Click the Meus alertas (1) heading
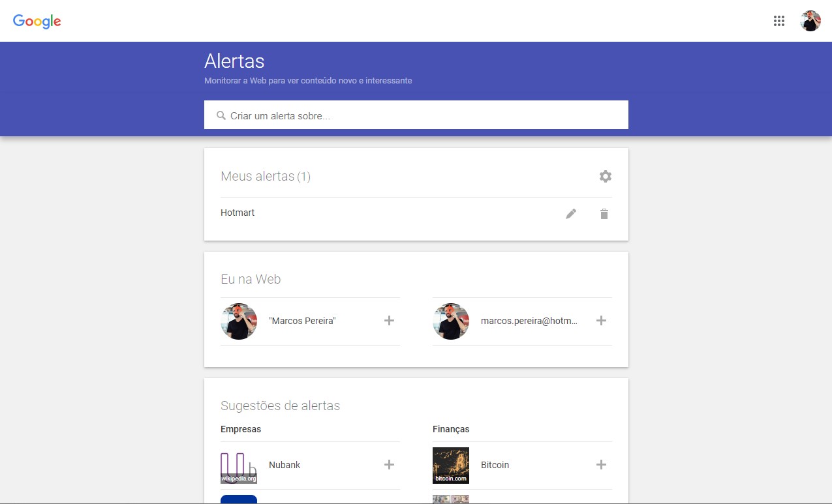Image resolution: width=832 pixels, height=504 pixels. click(266, 176)
